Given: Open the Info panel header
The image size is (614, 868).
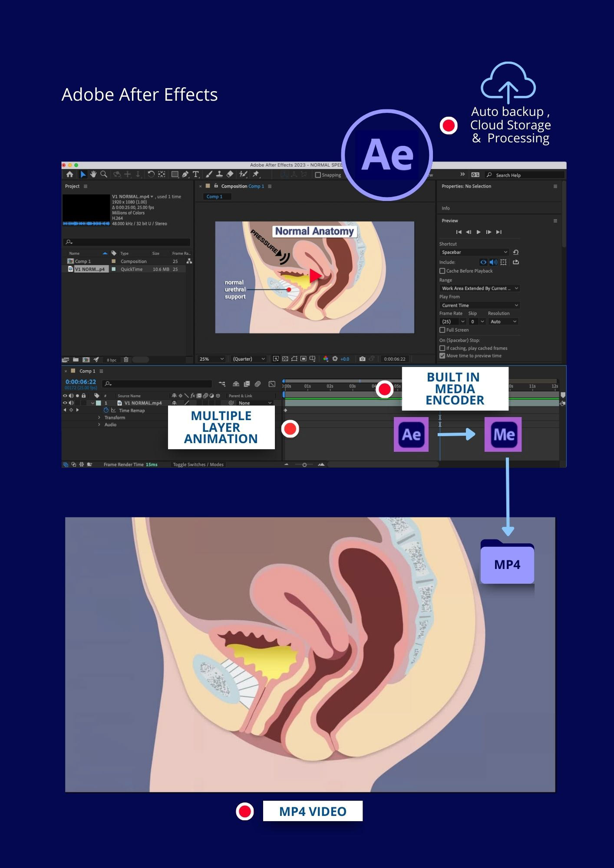Looking at the screenshot, I should point(446,208).
